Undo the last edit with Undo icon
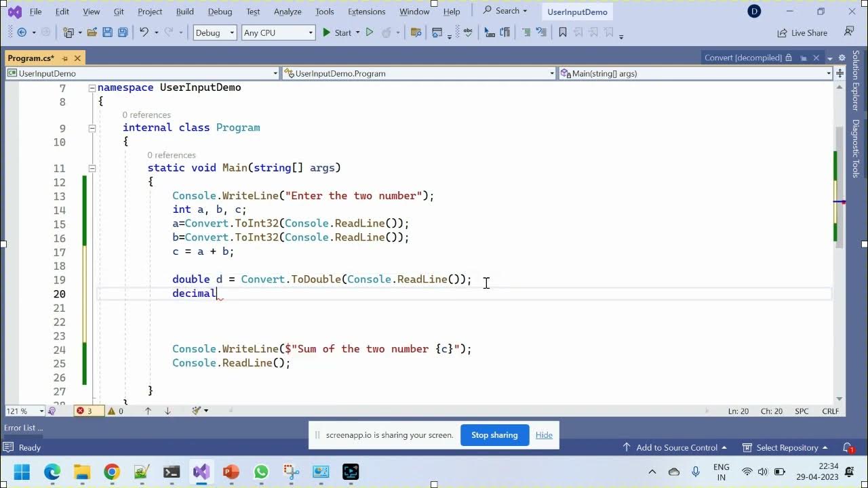The height and width of the screenshot is (488, 868). coord(144,33)
